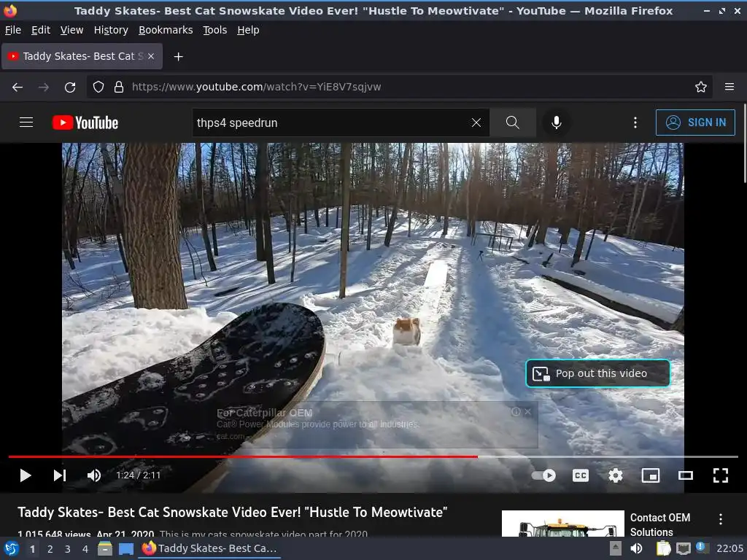Open the For Caterpillar OEM ad link
747x560 pixels.
(264, 413)
